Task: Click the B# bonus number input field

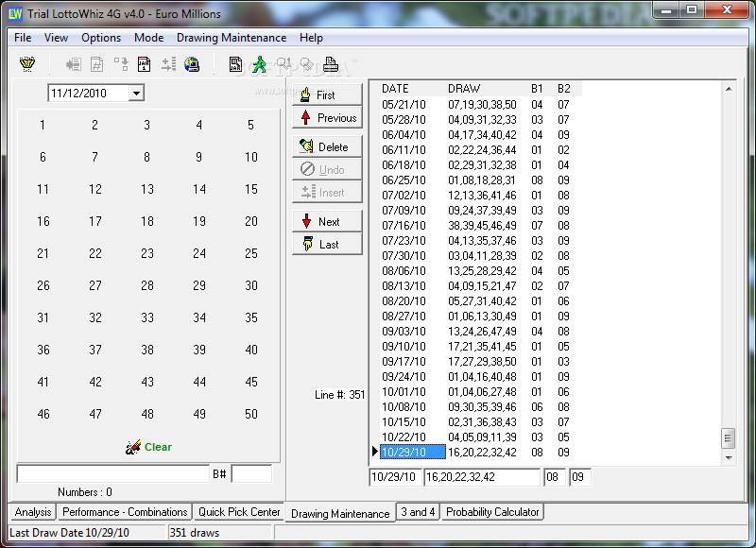Action: (251, 473)
